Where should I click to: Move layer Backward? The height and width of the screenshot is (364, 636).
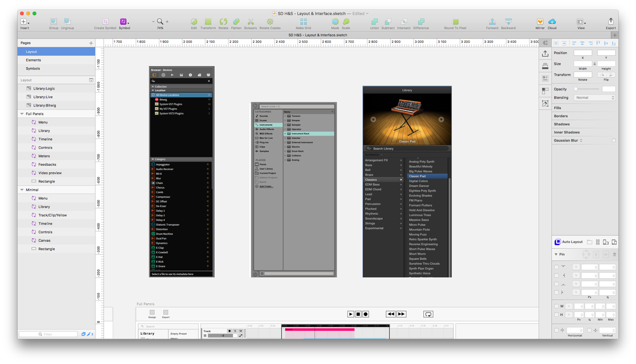[x=508, y=22]
